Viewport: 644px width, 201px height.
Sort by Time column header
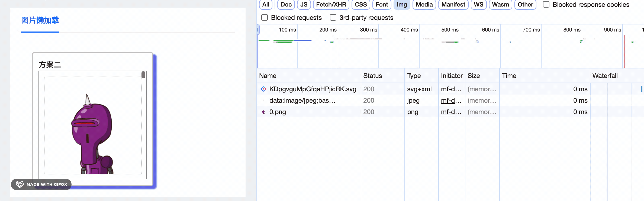coord(545,76)
